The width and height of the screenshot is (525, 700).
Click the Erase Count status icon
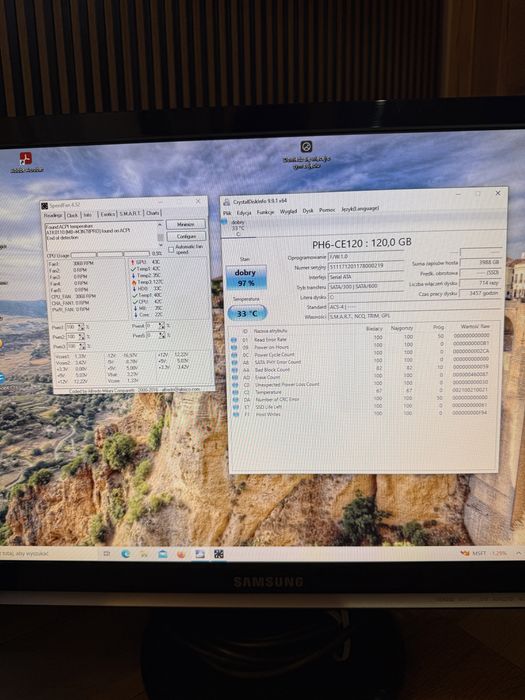(234, 378)
